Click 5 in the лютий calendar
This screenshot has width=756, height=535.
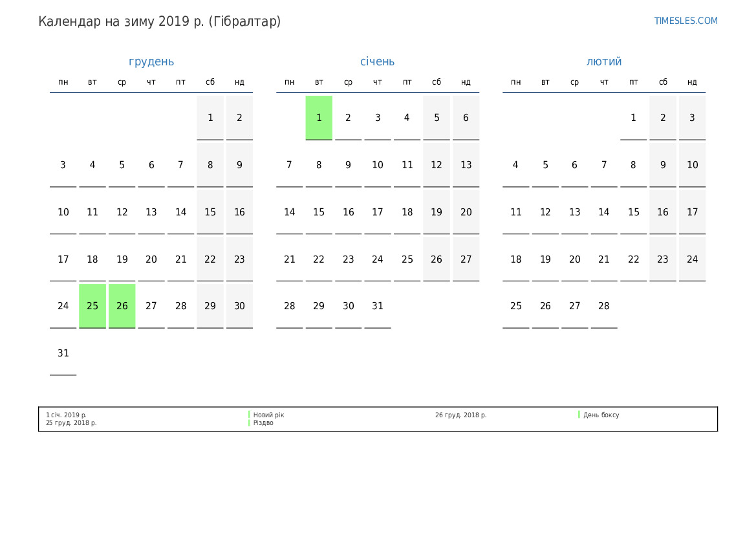[545, 165]
